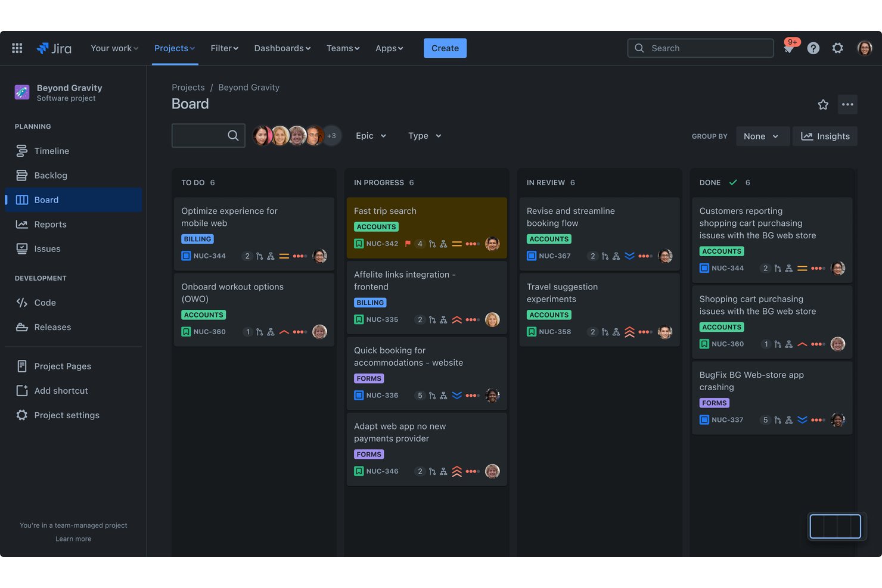882x588 pixels.
Task: Open the Group by None dropdown
Action: pyautogui.click(x=762, y=136)
